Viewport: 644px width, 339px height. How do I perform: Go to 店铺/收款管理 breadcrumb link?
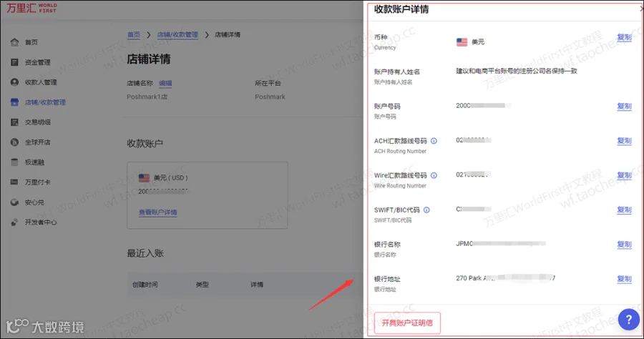pos(177,34)
